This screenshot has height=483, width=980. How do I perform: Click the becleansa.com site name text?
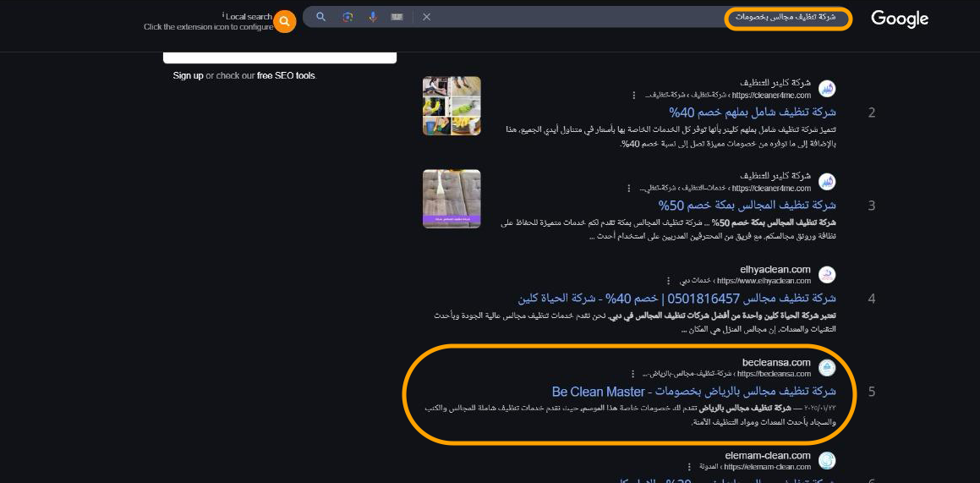[x=776, y=363]
